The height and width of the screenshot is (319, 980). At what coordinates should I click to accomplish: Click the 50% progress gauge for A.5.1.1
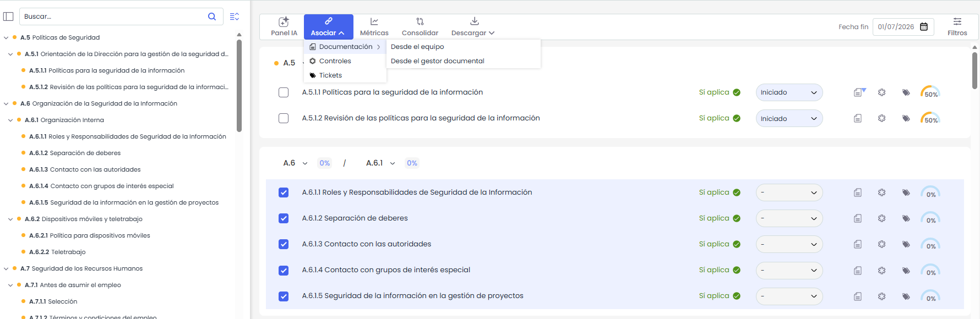click(x=930, y=92)
